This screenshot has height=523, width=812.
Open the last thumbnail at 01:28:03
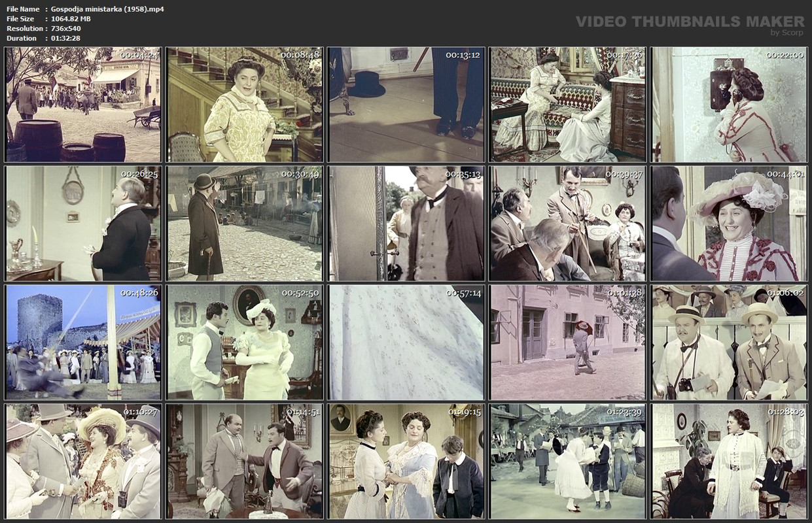tap(729, 461)
